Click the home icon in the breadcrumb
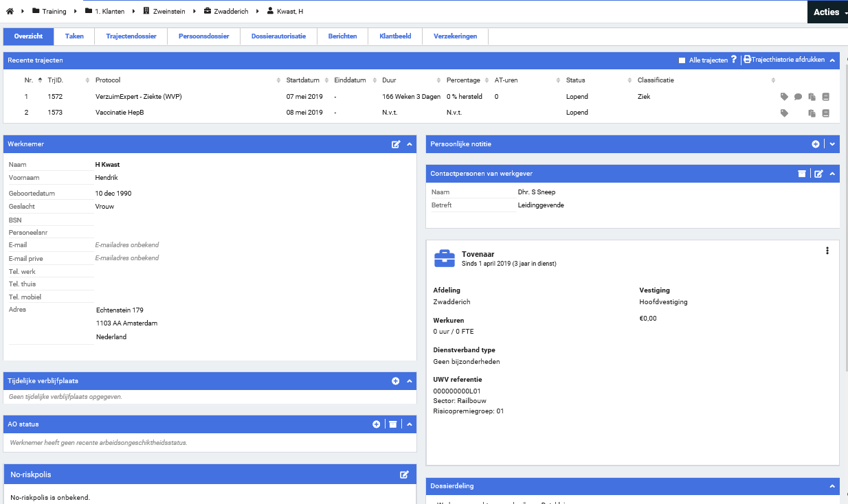 10,12
